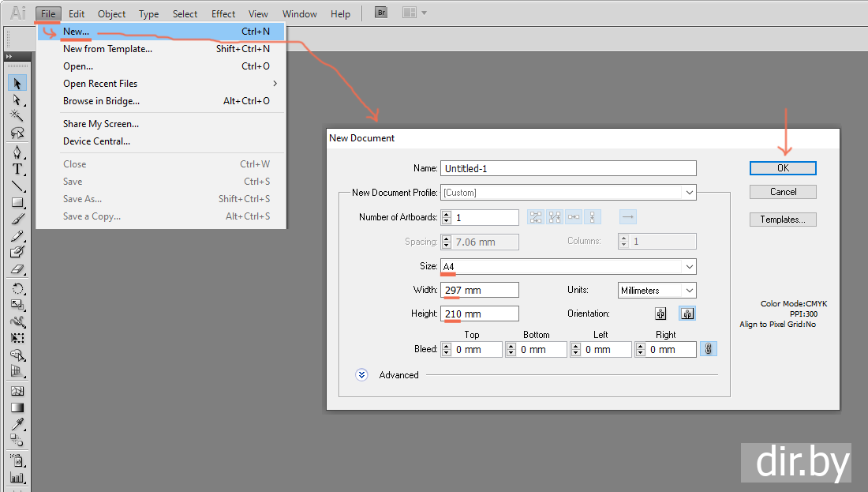Image resolution: width=868 pixels, height=492 pixels.
Task: Set orientation to portrait
Action: pos(661,314)
